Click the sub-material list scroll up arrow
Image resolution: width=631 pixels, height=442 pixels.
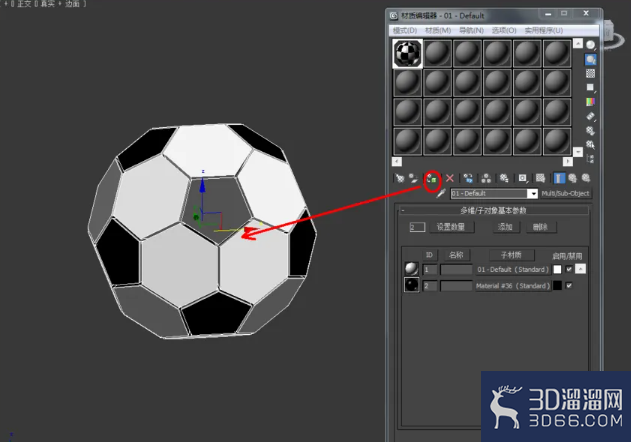[x=580, y=269]
